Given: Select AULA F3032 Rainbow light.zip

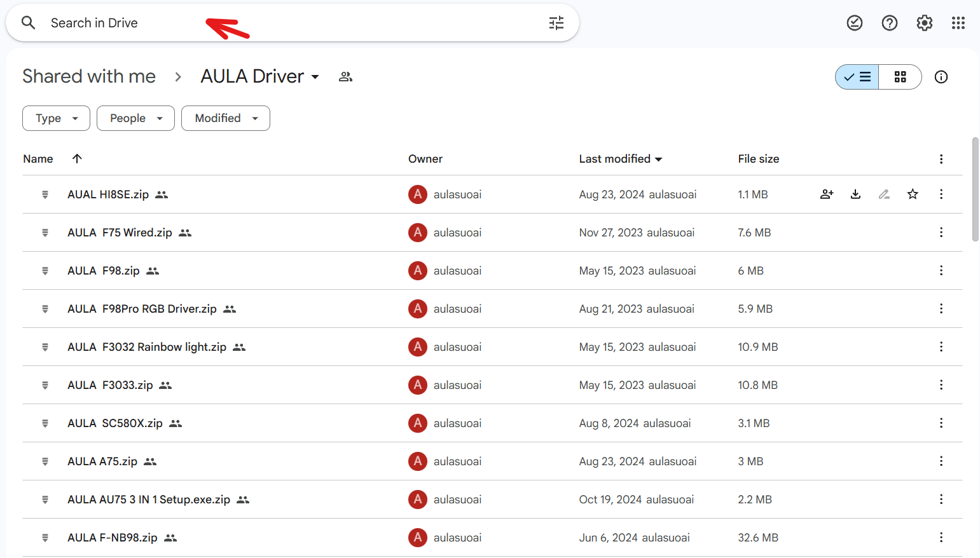Looking at the screenshot, I should (x=147, y=347).
